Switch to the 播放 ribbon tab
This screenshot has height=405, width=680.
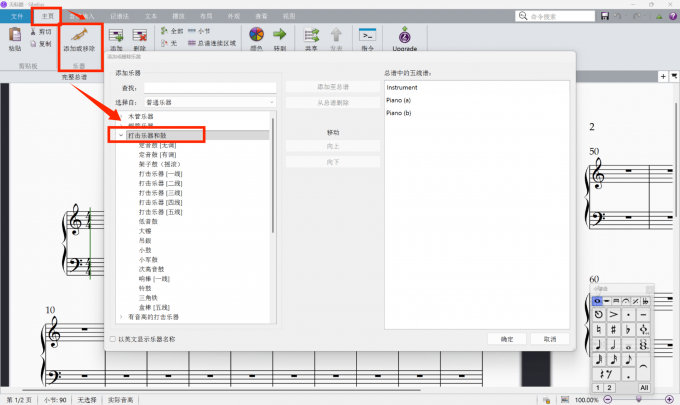[179, 16]
